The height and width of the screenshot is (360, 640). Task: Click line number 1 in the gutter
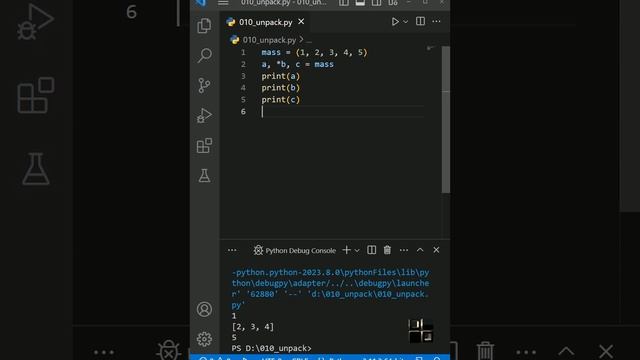[x=243, y=53]
